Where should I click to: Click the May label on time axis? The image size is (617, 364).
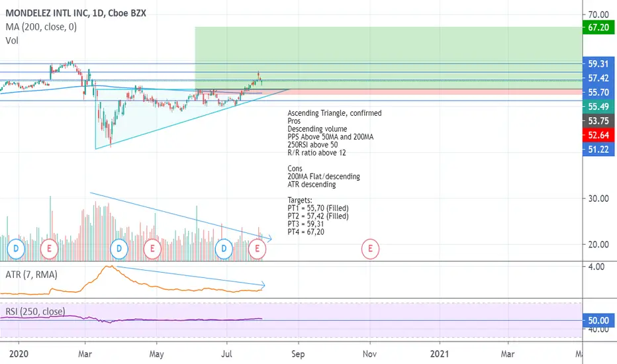coord(156,354)
